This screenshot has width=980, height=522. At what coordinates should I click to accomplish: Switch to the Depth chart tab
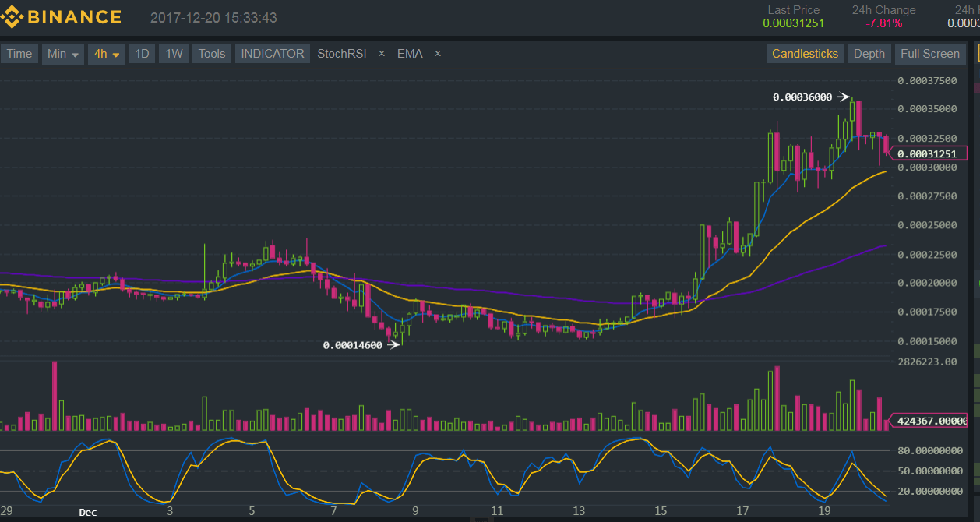[869, 54]
